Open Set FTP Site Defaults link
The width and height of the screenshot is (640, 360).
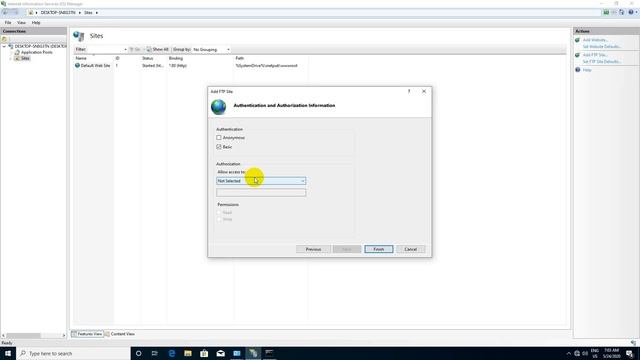(602, 62)
